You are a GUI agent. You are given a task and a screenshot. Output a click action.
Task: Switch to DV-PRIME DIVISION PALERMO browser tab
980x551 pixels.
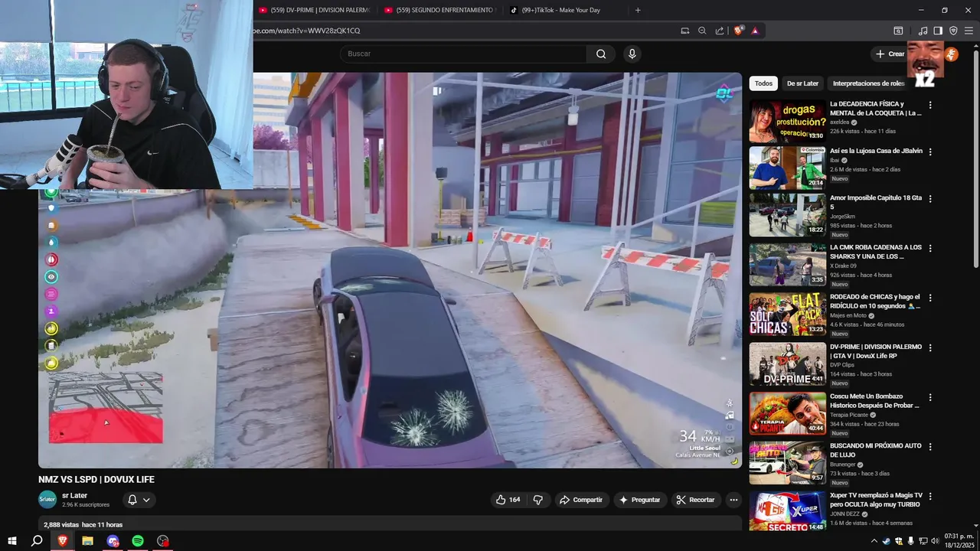click(x=315, y=10)
